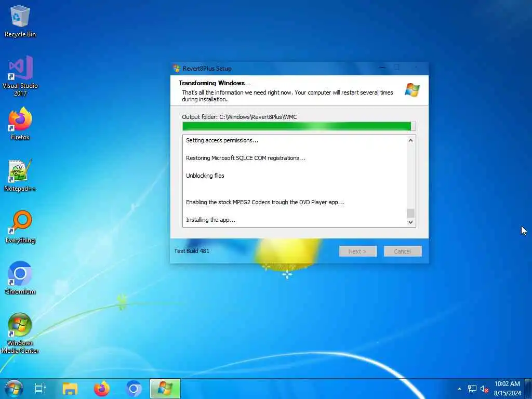Select the Windows Media Center desktop shortcut

point(20,333)
